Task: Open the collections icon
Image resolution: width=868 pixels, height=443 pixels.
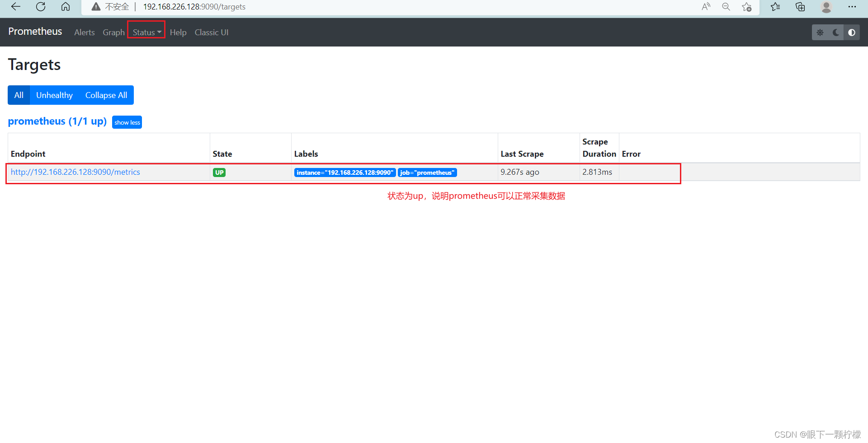Action: [800, 7]
